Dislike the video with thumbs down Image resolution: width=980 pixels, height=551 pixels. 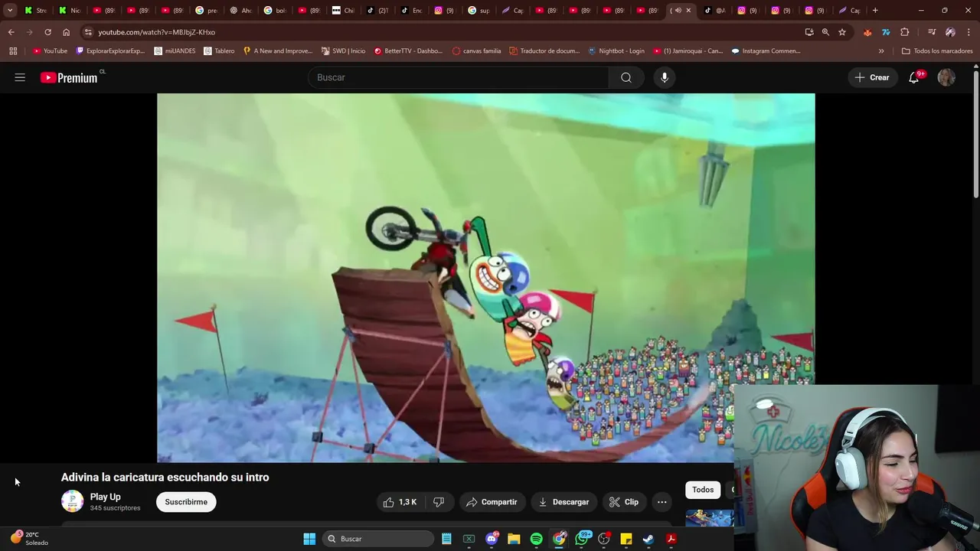coord(439,502)
